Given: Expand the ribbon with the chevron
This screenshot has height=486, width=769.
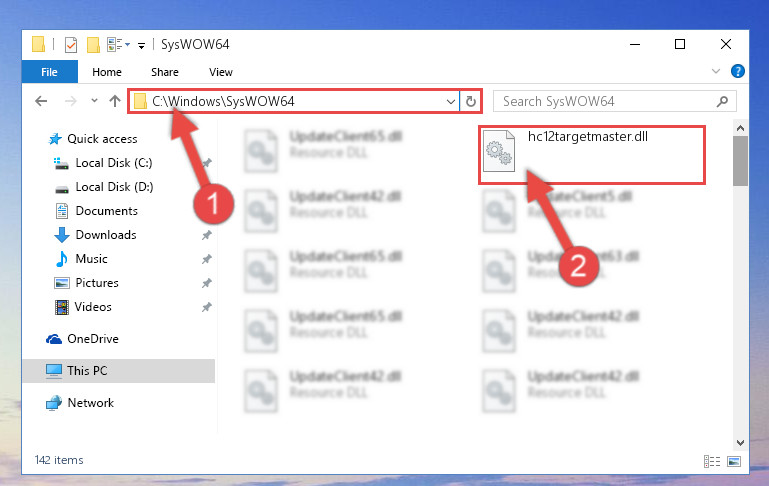Looking at the screenshot, I should [x=716, y=72].
